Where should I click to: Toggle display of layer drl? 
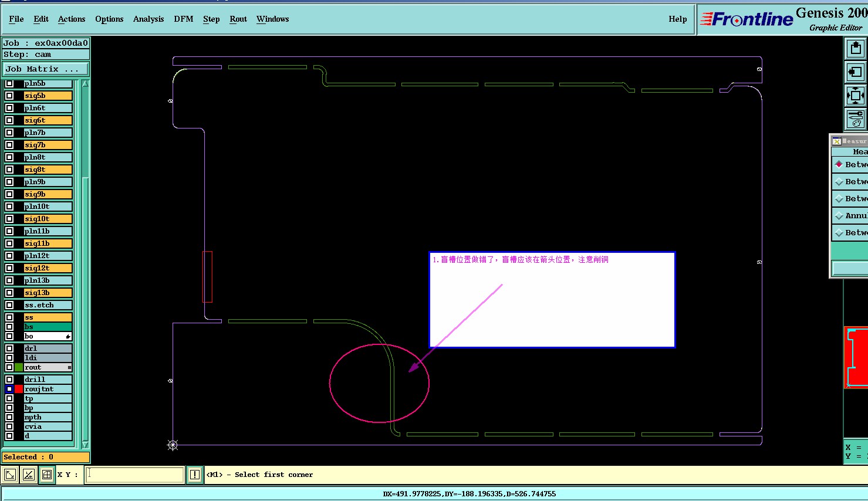9,348
